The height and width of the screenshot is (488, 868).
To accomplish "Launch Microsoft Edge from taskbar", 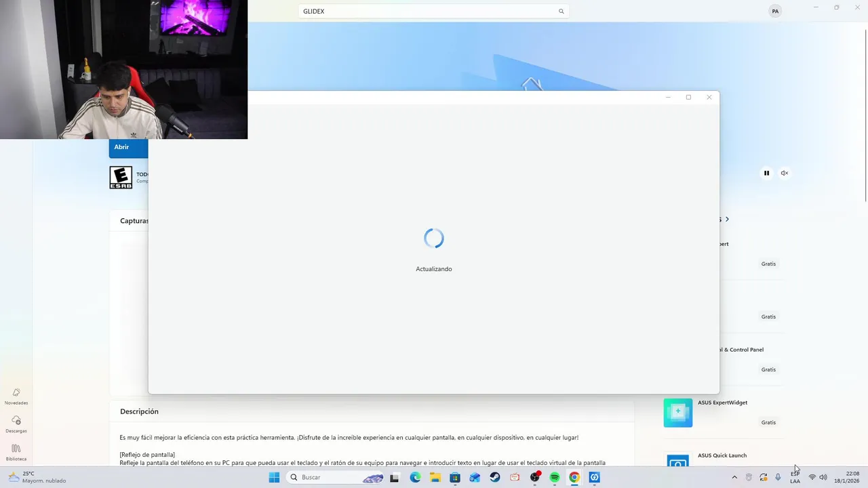I will (415, 477).
